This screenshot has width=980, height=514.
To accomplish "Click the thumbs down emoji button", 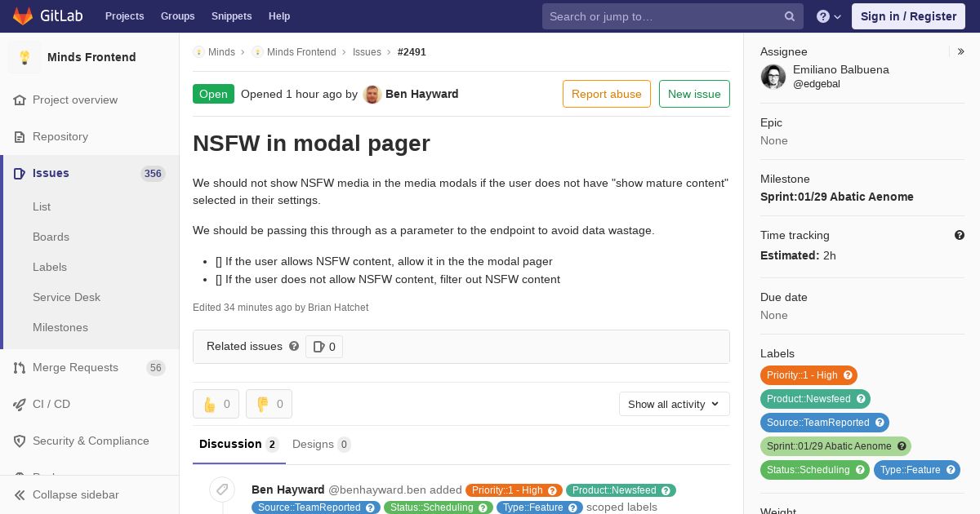I will pyautogui.click(x=269, y=404).
